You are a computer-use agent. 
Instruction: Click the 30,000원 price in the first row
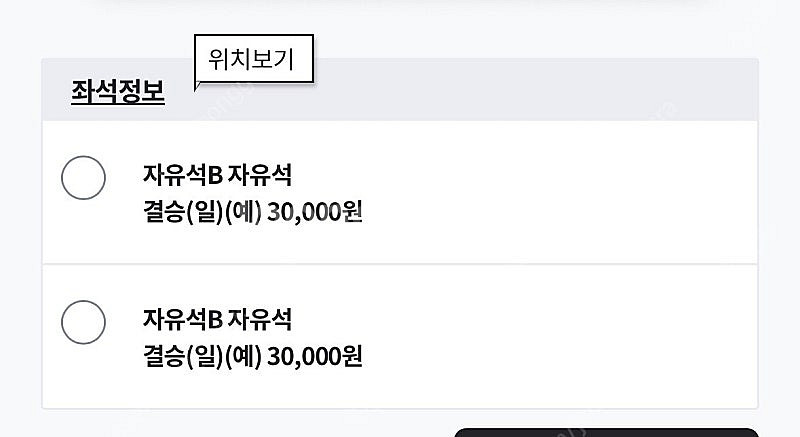pyautogui.click(x=314, y=213)
